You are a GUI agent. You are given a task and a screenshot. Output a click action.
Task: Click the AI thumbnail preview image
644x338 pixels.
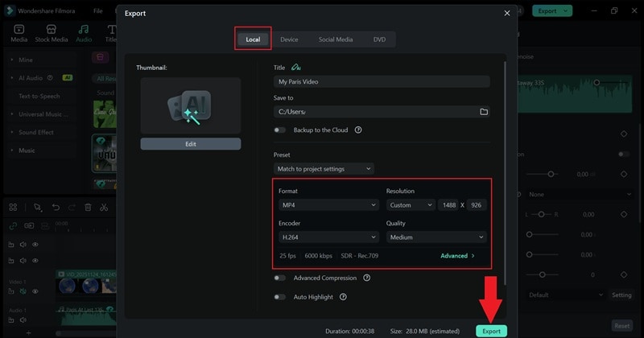[x=191, y=105]
